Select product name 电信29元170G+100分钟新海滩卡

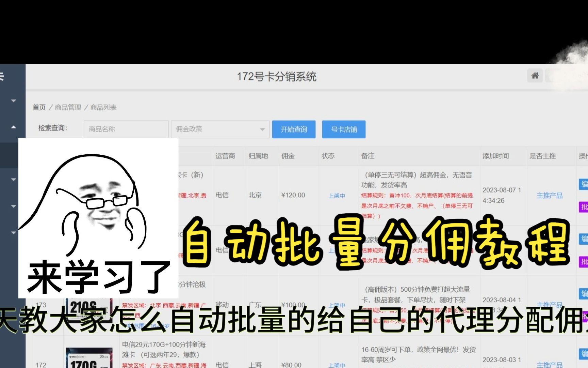pos(164,350)
